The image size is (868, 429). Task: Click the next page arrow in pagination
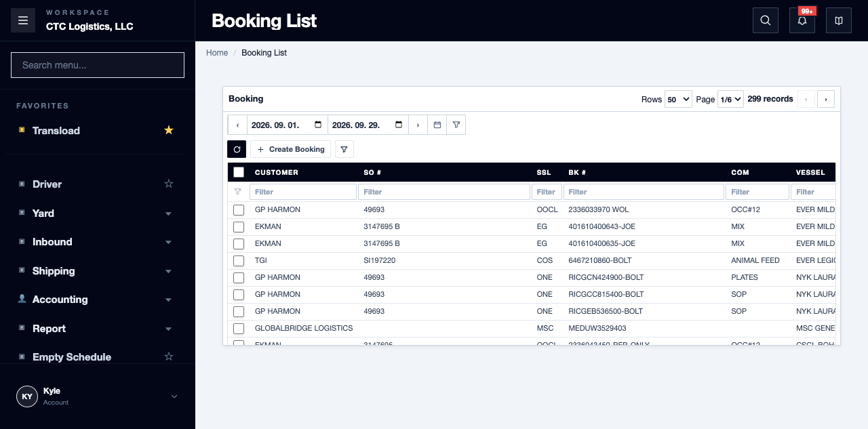(x=826, y=99)
